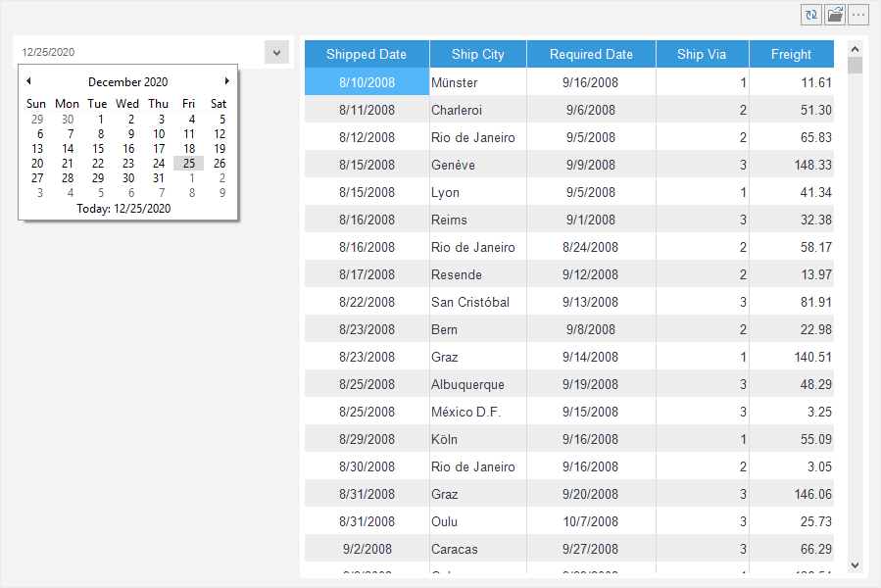Select the Albuquerque ship city cell
The image size is (881, 588).
(x=477, y=384)
